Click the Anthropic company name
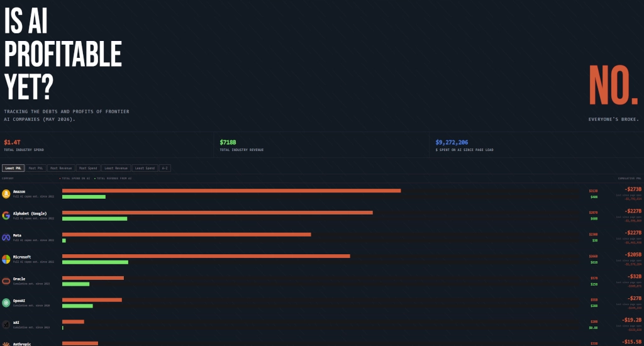644x346 pixels. [x=22, y=344]
